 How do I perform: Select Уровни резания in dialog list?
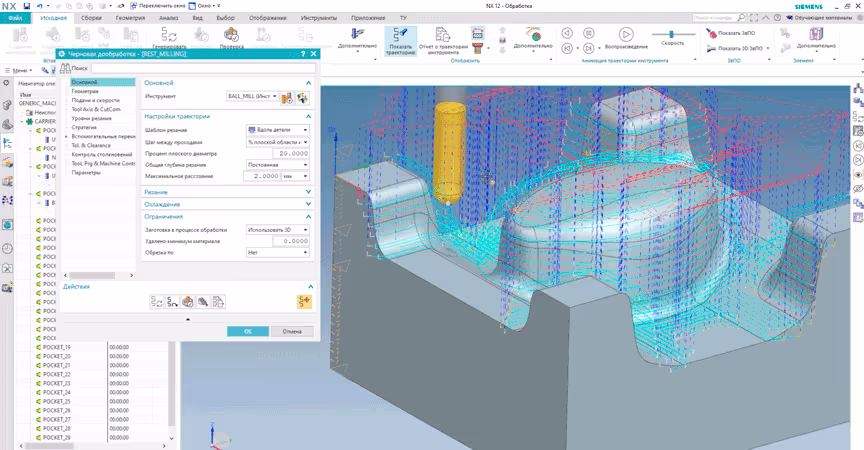click(x=91, y=118)
